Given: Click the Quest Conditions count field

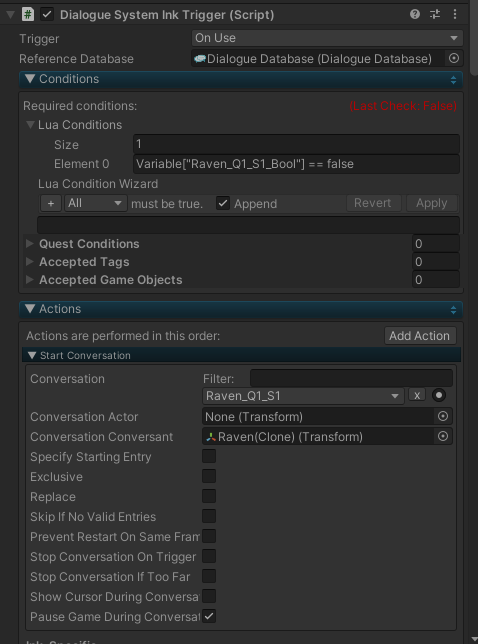Looking at the screenshot, I should tap(436, 244).
